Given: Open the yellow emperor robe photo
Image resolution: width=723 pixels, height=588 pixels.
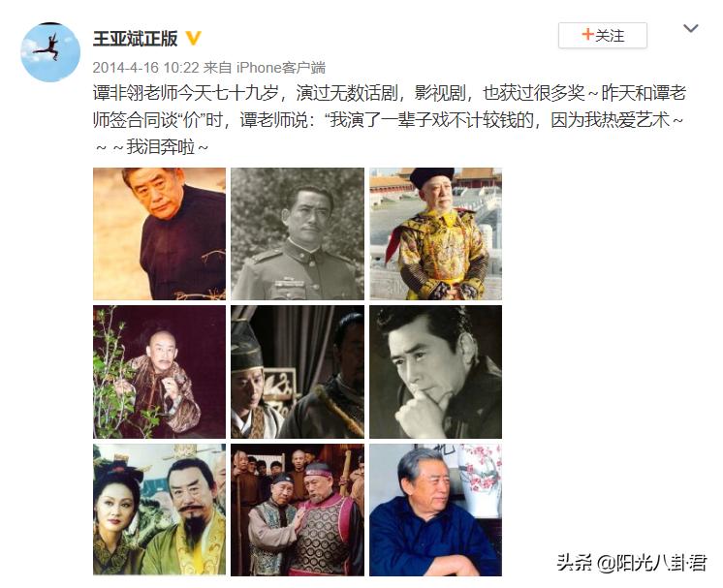Looking at the screenshot, I should (435, 233).
